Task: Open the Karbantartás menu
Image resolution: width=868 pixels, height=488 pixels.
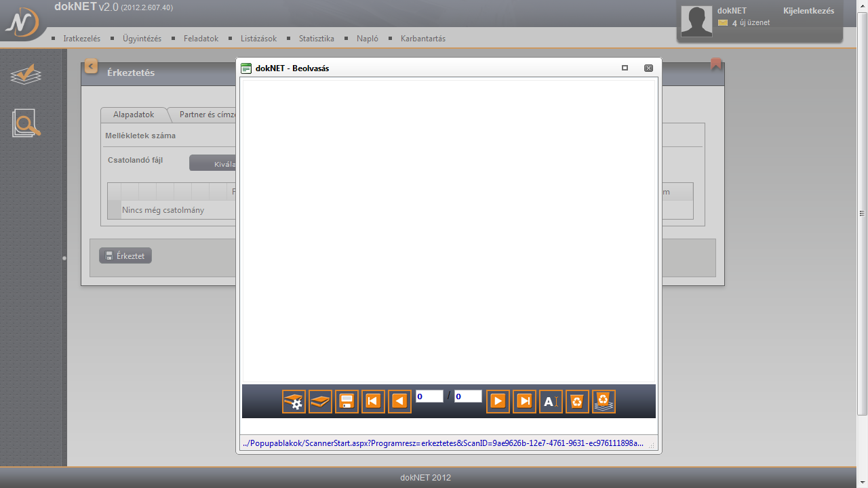Action: [x=423, y=39]
